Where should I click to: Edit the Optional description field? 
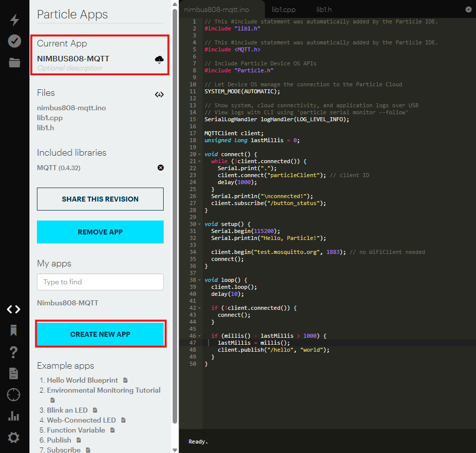click(69, 68)
